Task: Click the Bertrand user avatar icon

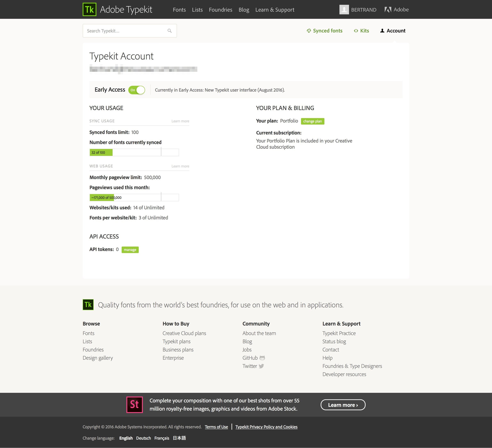Action: pos(344,9)
